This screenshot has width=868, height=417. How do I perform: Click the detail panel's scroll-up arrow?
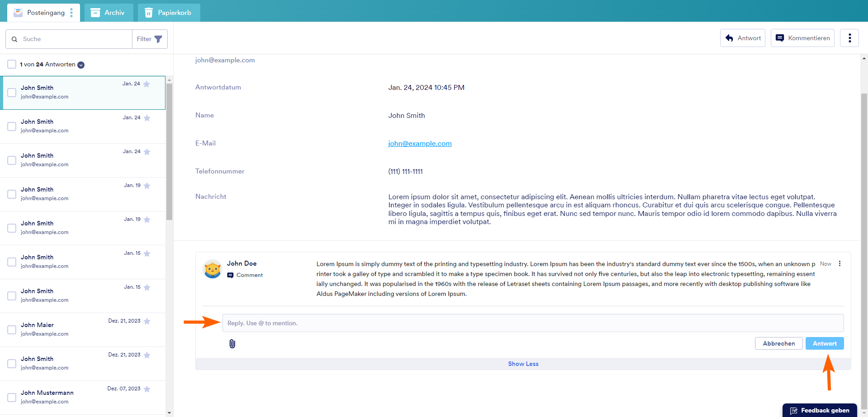[x=864, y=58]
